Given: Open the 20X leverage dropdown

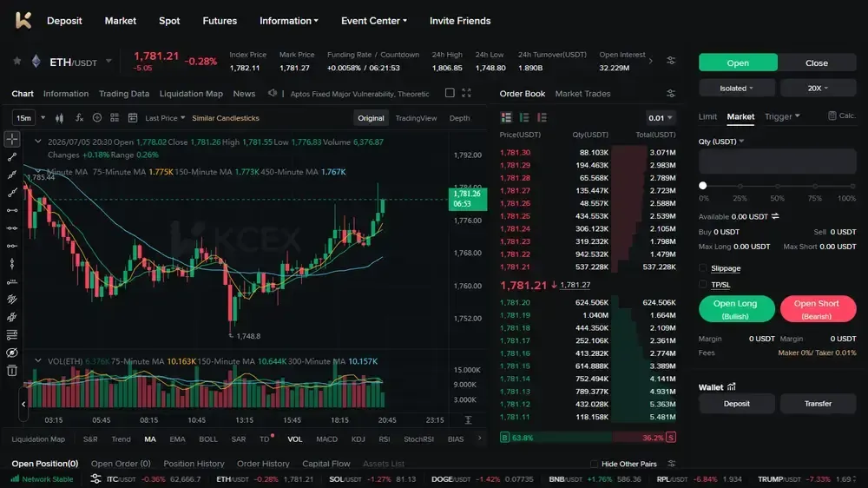Looking at the screenshot, I should [x=819, y=88].
